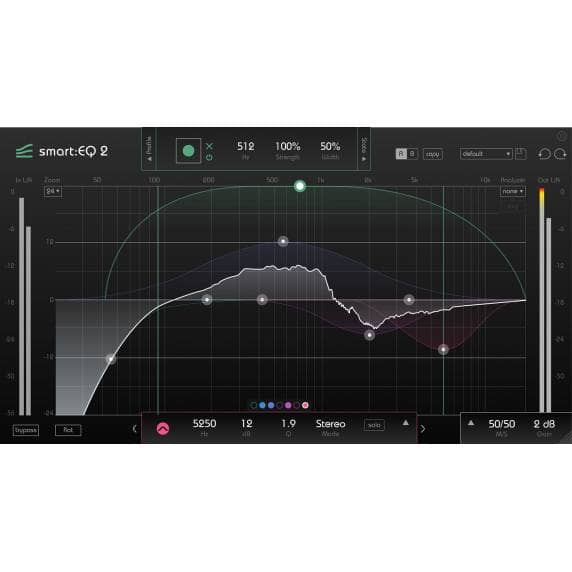Click the 50% Width value
The image size is (572, 572).
(x=330, y=147)
